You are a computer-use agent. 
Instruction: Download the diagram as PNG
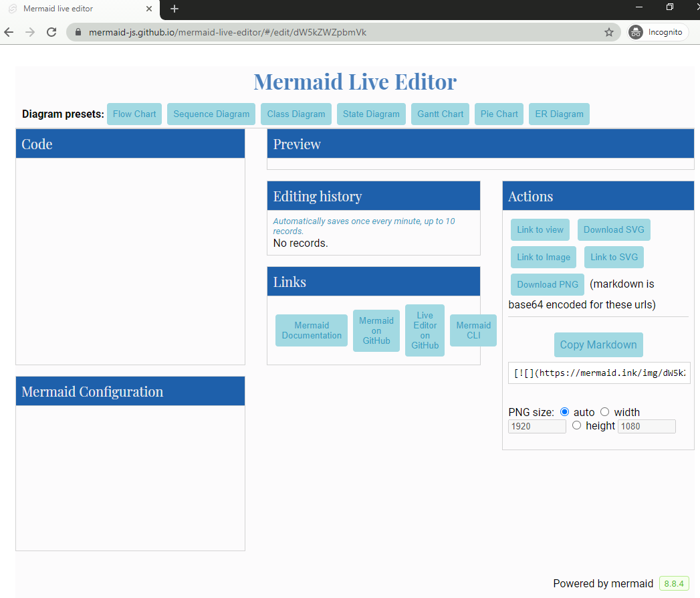coord(547,284)
